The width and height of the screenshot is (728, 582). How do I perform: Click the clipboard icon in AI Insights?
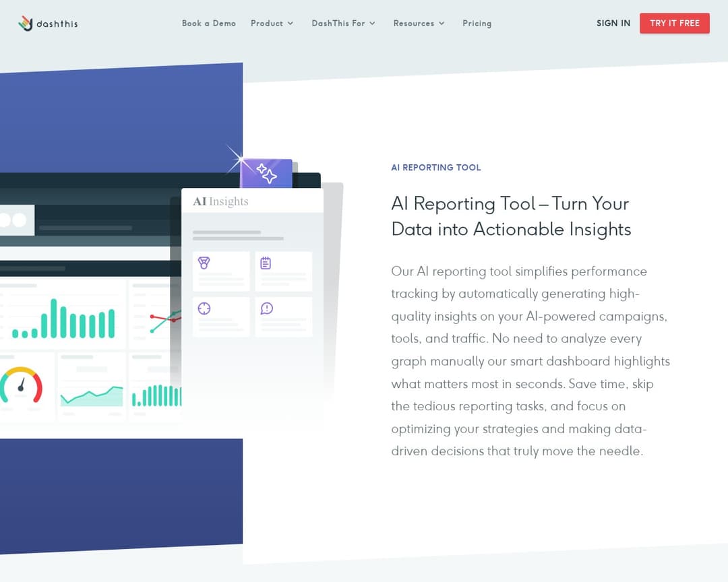point(266,263)
